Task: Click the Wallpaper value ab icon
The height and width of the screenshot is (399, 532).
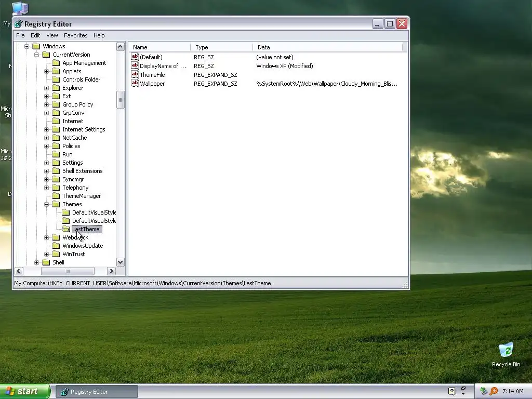Action: pyautogui.click(x=135, y=83)
